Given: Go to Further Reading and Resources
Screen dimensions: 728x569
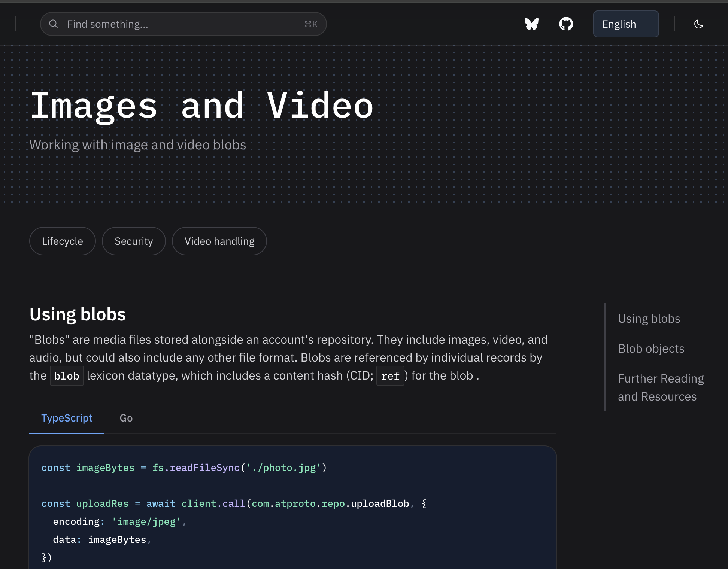Looking at the screenshot, I should tap(661, 387).
